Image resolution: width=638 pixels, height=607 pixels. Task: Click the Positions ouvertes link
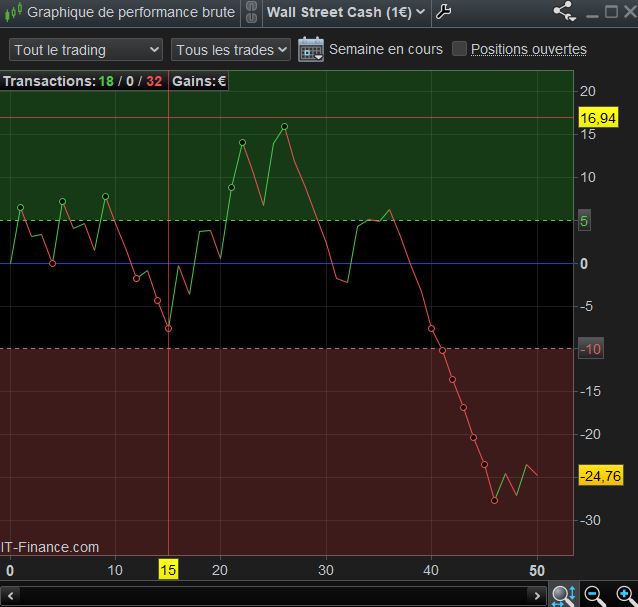[529, 49]
